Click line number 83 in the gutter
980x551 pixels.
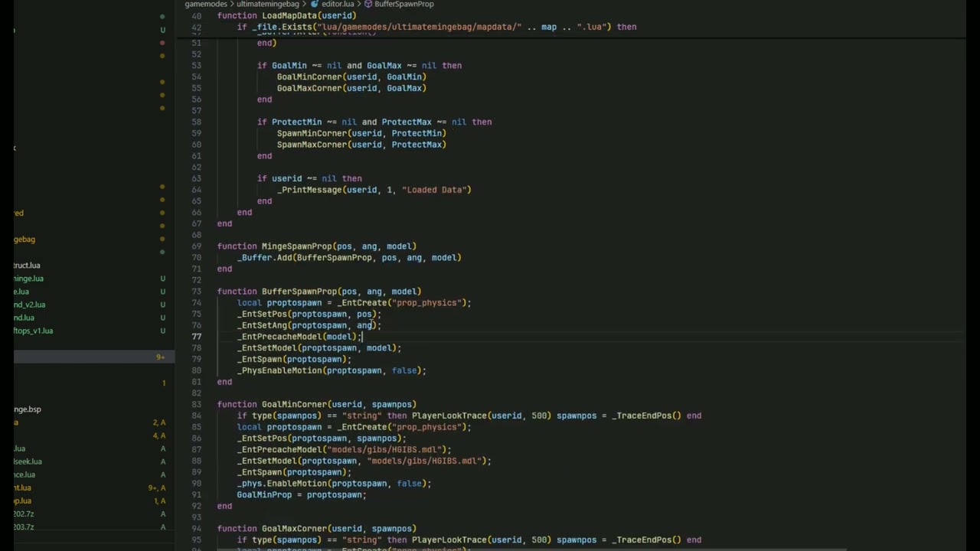click(197, 404)
